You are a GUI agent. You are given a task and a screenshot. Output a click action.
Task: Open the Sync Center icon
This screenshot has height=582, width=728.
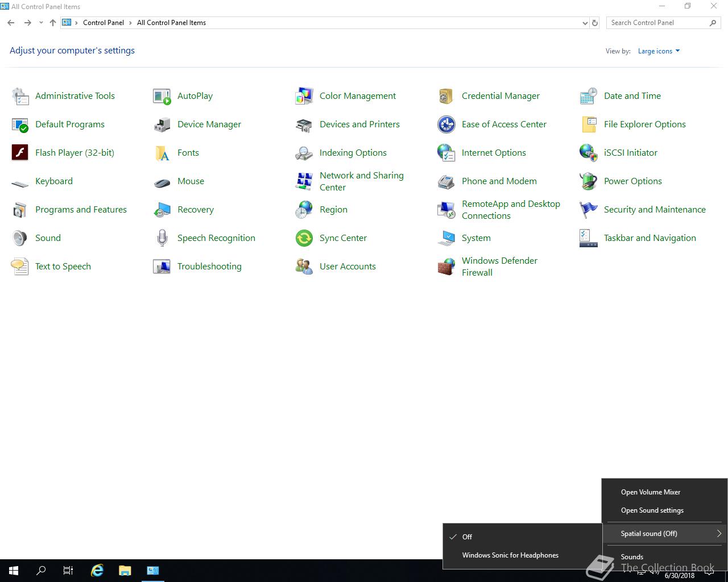pos(304,238)
